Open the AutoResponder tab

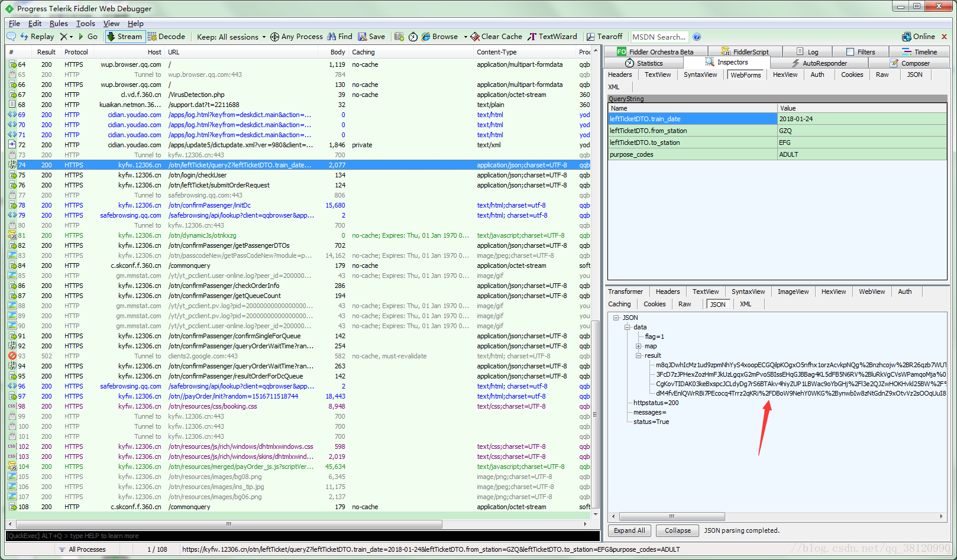pyautogui.click(x=819, y=63)
